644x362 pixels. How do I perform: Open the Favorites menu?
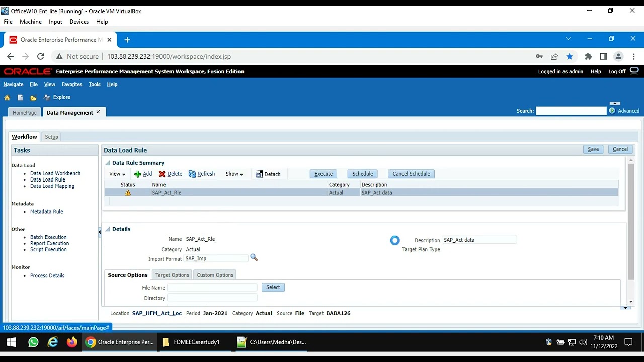pyautogui.click(x=72, y=84)
